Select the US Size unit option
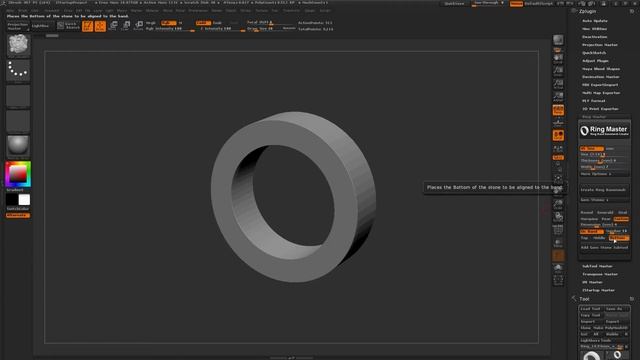 click(591, 149)
